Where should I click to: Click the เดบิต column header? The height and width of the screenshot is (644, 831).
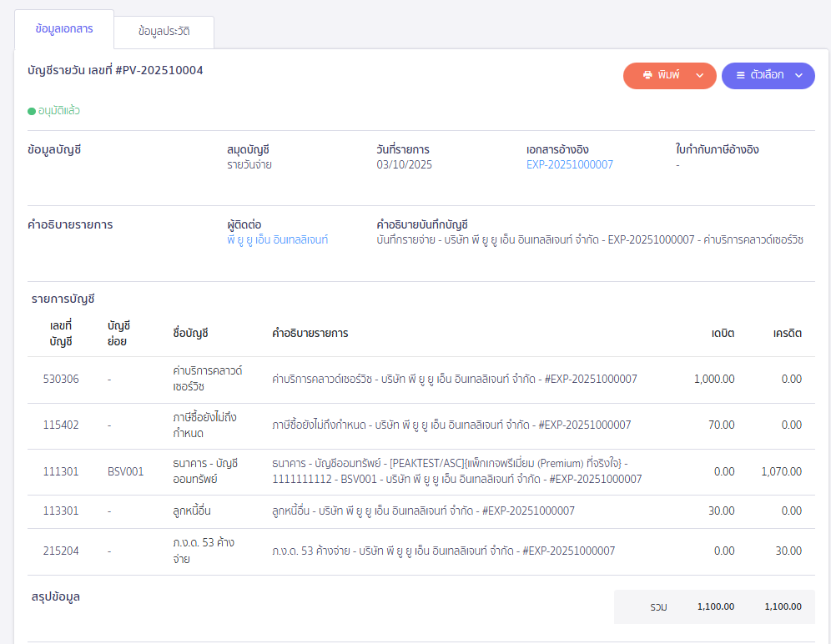pos(722,333)
